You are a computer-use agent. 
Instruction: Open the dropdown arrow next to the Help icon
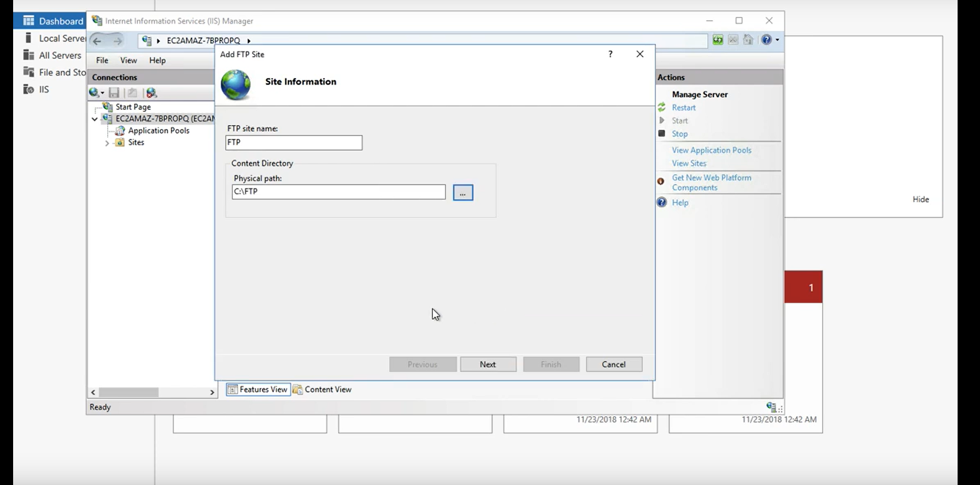(x=777, y=40)
